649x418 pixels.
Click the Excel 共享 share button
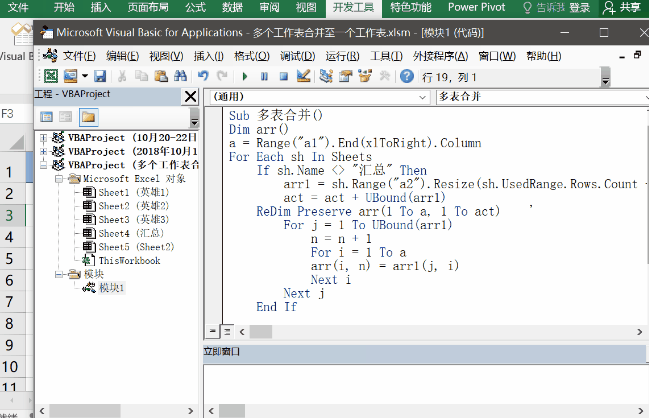click(x=622, y=7)
